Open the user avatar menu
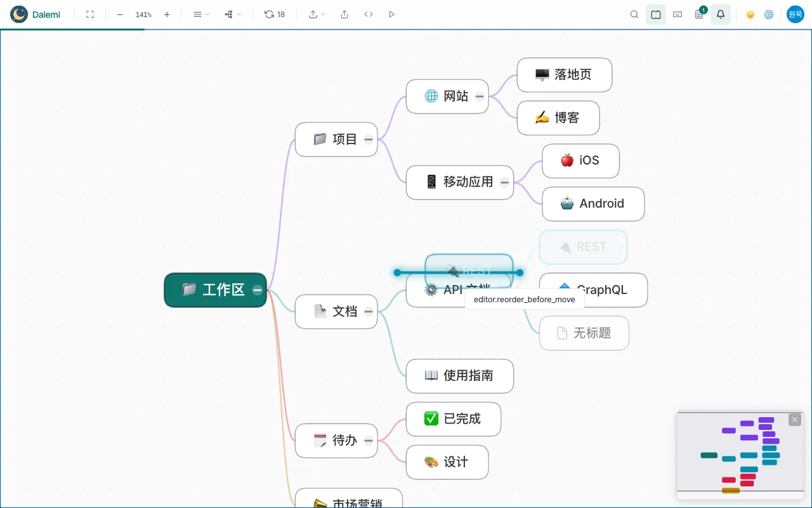This screenshot has height=508, width=812. [x=796, y=14]
